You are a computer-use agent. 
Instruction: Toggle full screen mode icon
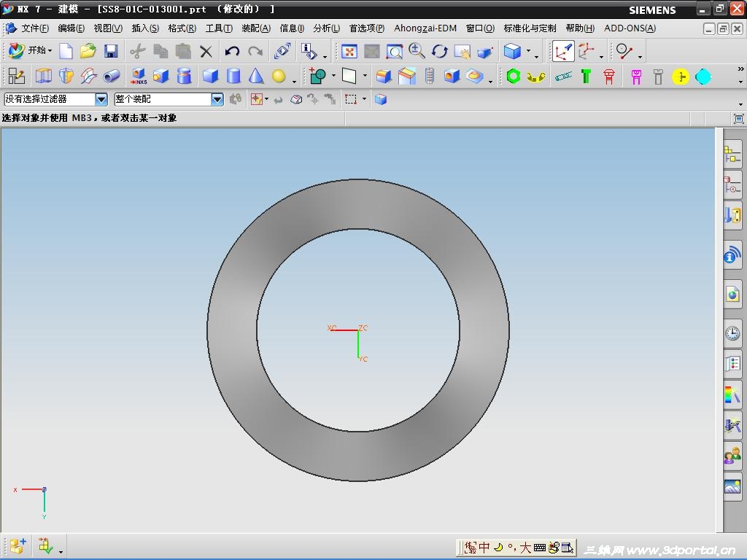click(738, 119)
